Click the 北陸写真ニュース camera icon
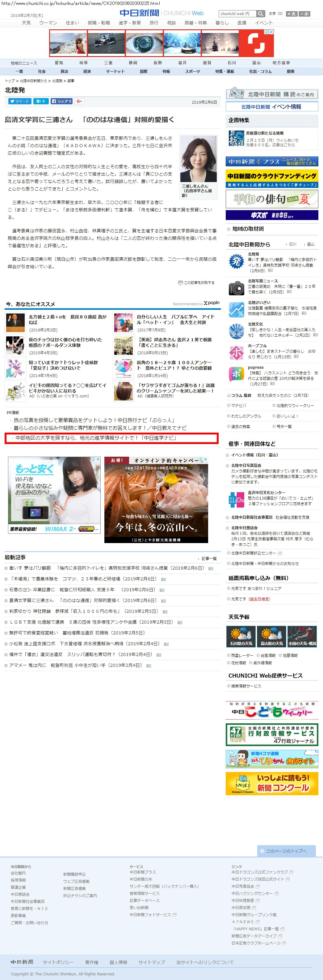The width and height of the screenshot is (323, 980). pyautogui.click(x=236, y=288)
